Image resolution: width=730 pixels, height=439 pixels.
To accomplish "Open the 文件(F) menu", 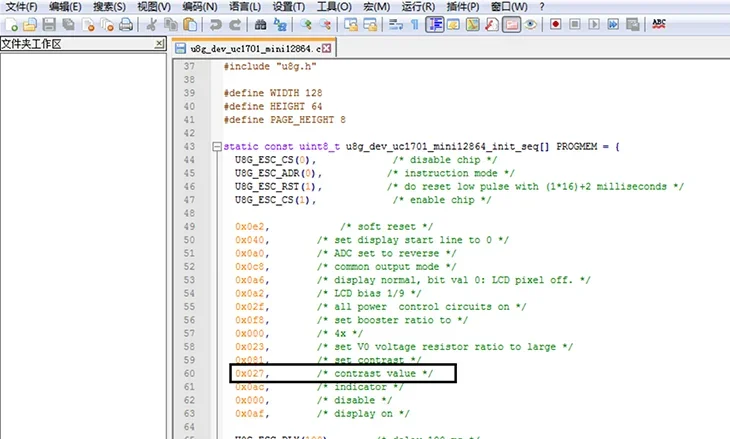I will pos(21,7).
